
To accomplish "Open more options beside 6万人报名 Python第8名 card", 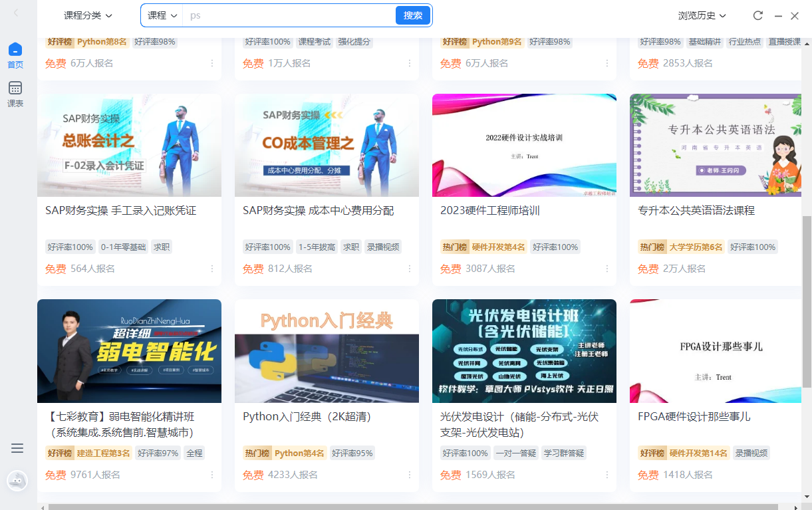I will coord(213,63).
